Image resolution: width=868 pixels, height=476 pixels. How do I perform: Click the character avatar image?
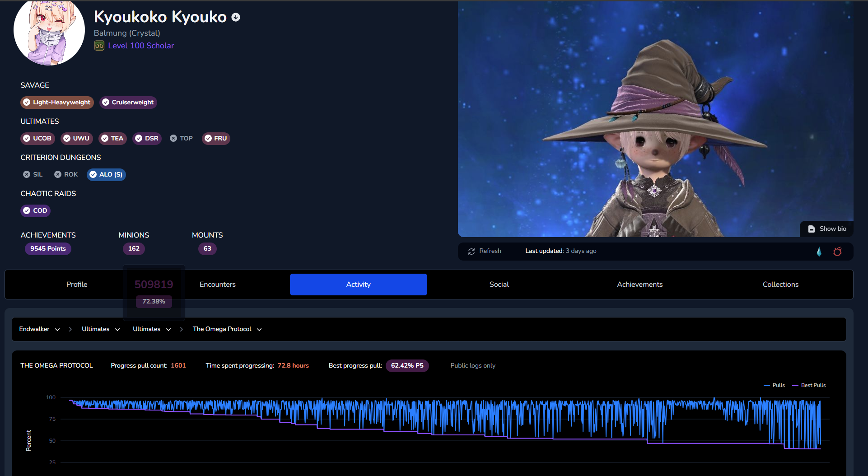pyautogui.click(x=49, y=31)
